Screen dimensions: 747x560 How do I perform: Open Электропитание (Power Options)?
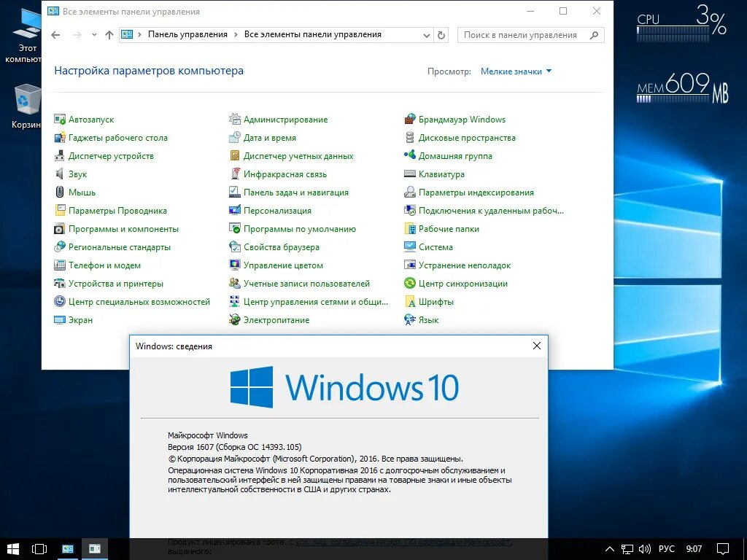[x=277, y=319]
